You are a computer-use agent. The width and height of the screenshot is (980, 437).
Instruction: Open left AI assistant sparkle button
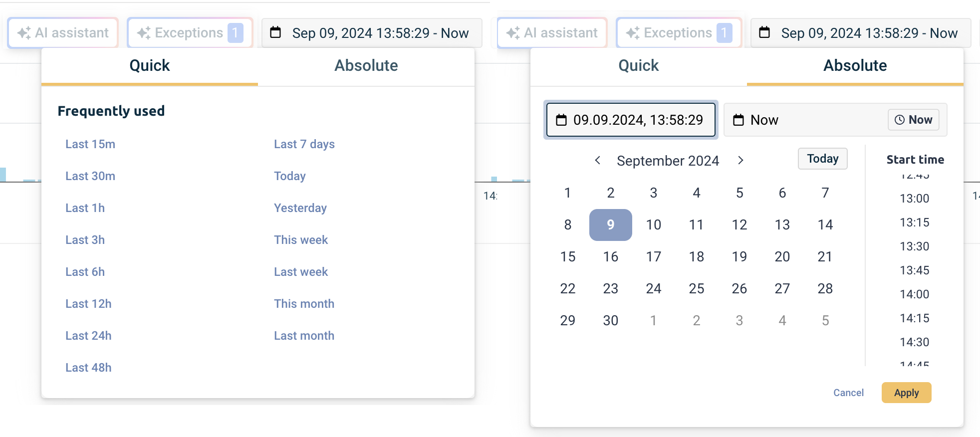pyautogui.click(x=63, y=33)
